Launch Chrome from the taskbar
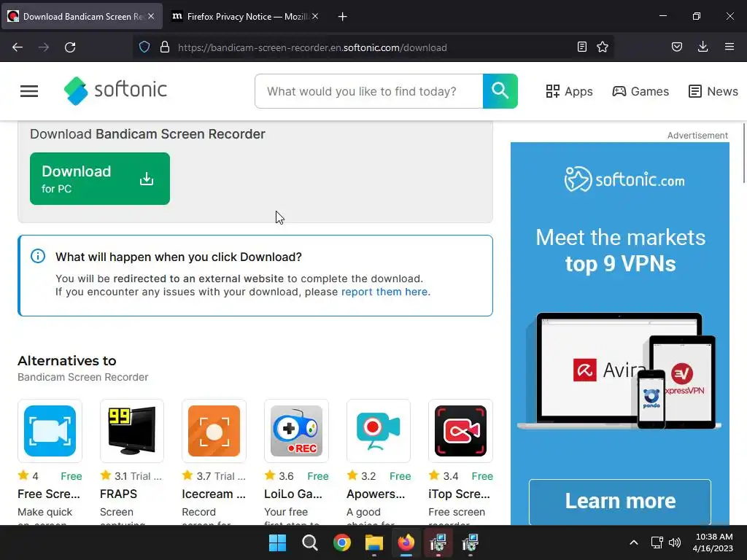 coord(341,542)
